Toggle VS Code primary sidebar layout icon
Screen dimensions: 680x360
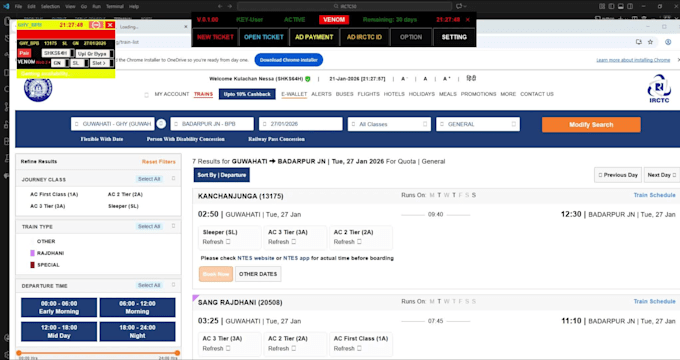(611, 6)
